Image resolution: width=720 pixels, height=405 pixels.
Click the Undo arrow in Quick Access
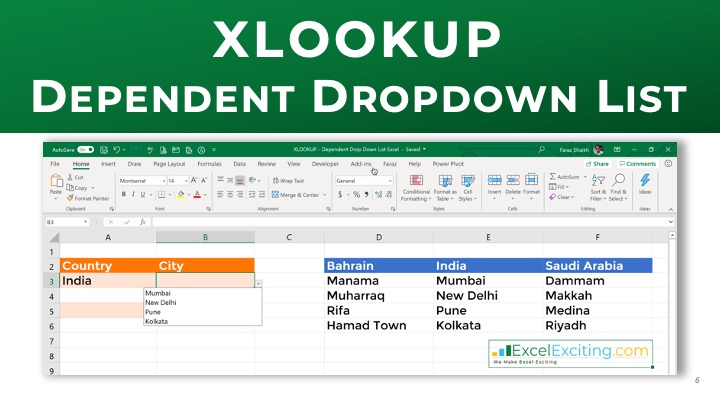[117, 150]
